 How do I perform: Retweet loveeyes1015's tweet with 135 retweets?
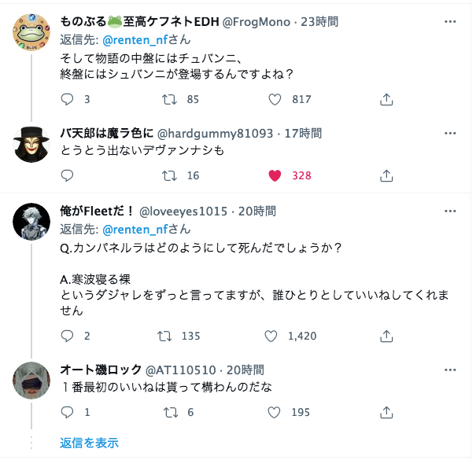point(165,336)
